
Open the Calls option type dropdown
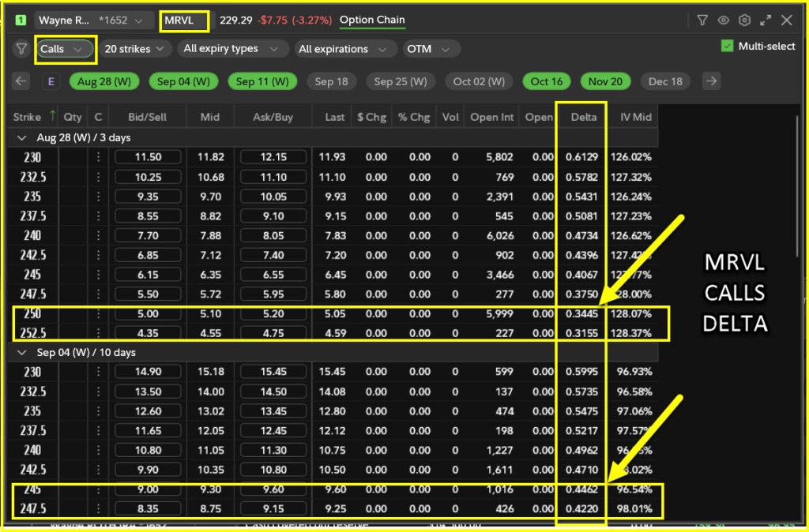coord(65,49)
